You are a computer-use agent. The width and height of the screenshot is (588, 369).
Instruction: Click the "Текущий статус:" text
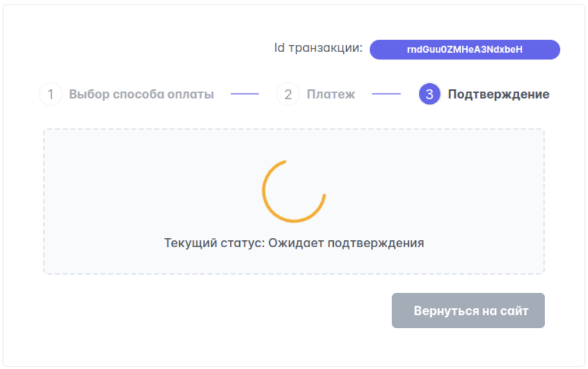point(214,243)
